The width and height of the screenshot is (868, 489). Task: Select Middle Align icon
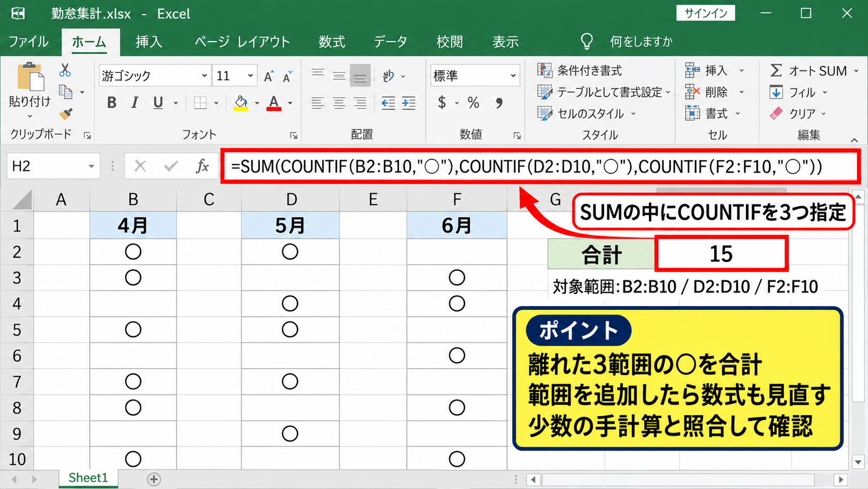coord(339,76)
